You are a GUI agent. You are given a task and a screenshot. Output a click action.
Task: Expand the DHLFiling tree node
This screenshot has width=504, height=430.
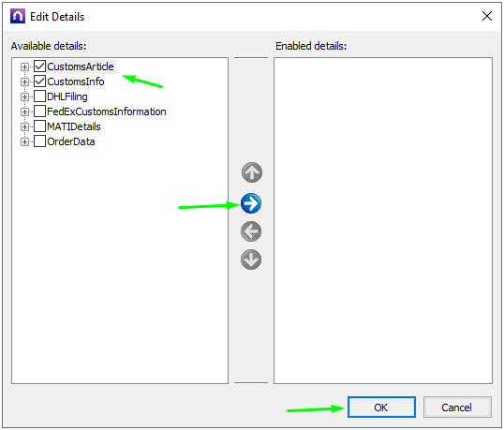coord(24,96)
